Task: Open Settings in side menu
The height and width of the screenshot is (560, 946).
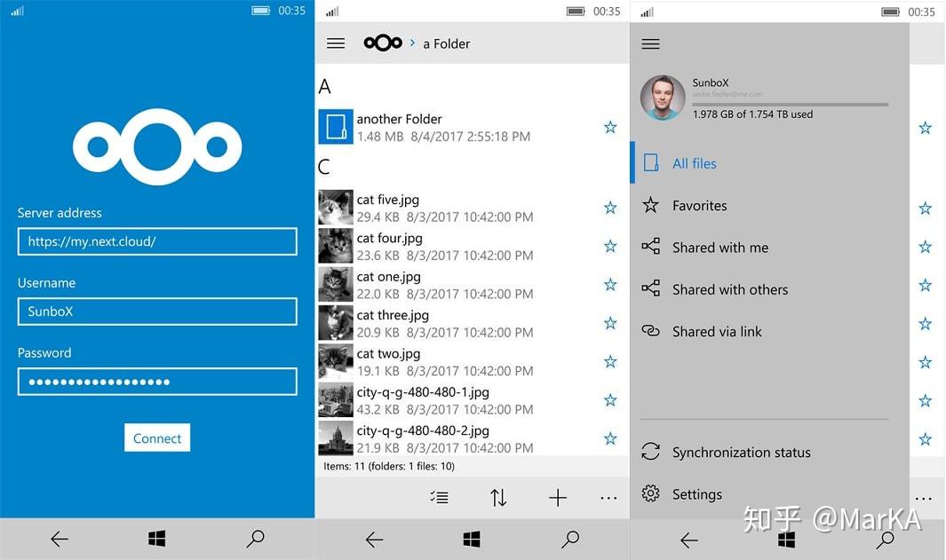Action: coord(770,494)
